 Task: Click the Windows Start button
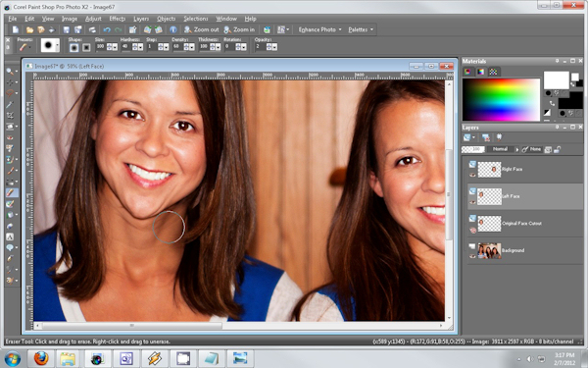12,358
